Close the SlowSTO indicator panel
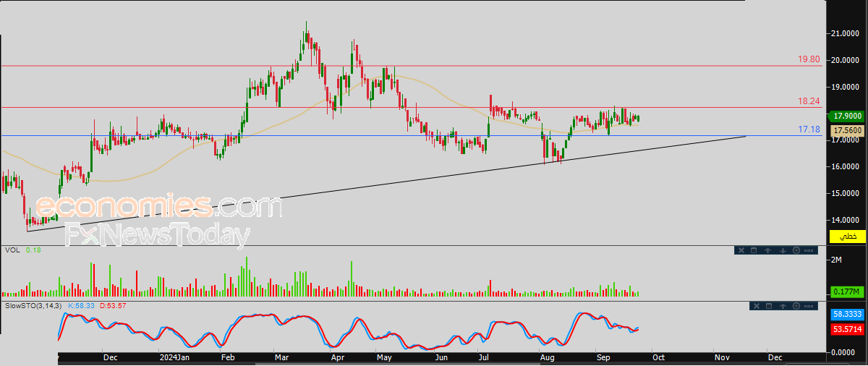The image size is (868, 366). pos(757,306)
